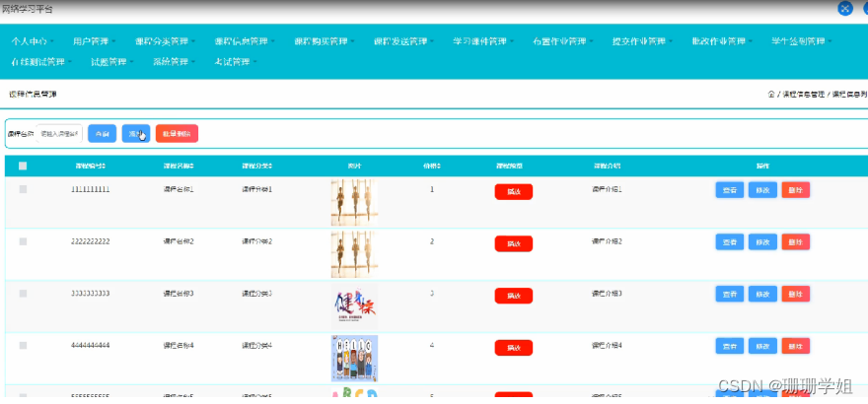Click 修改 for 课程名称1 row

762,189
